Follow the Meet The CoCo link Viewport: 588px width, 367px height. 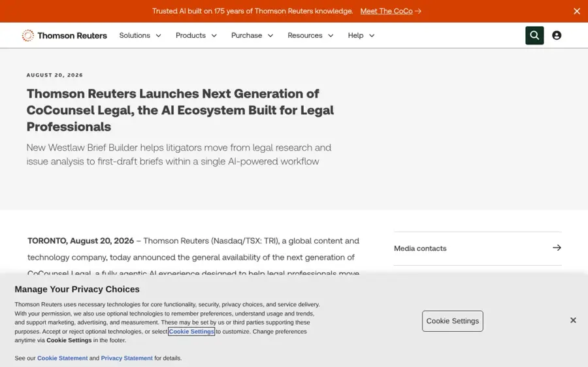391,11
